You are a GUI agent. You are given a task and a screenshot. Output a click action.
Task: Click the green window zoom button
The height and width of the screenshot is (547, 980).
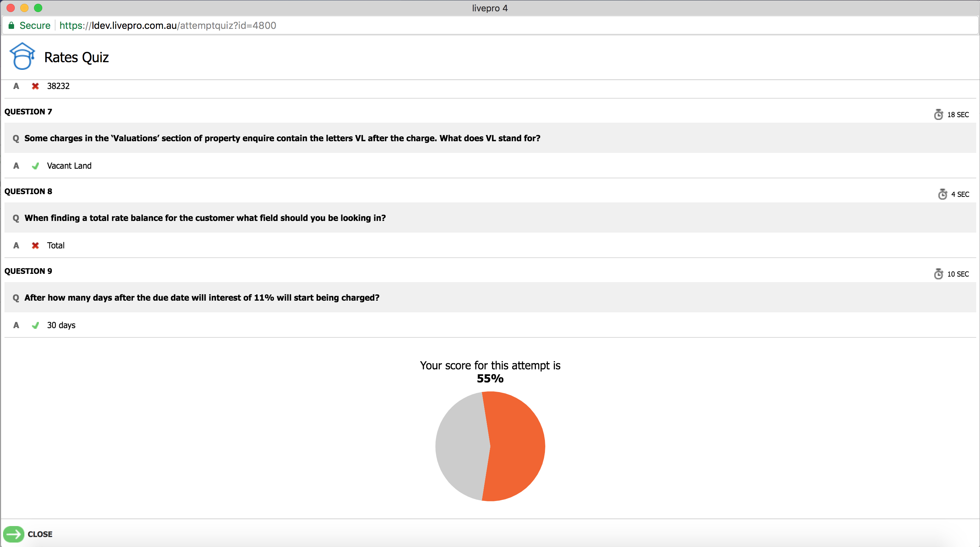[38, 8]
